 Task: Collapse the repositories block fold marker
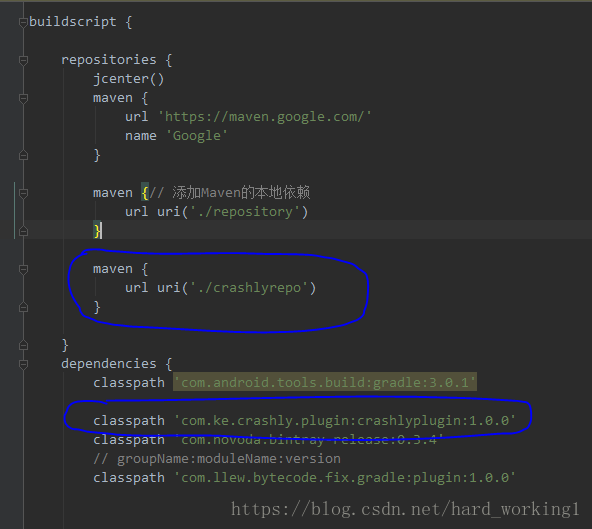(23, 60)
